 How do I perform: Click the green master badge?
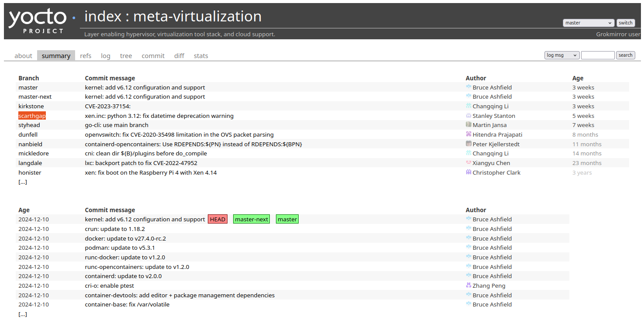(x=287, y=219)
